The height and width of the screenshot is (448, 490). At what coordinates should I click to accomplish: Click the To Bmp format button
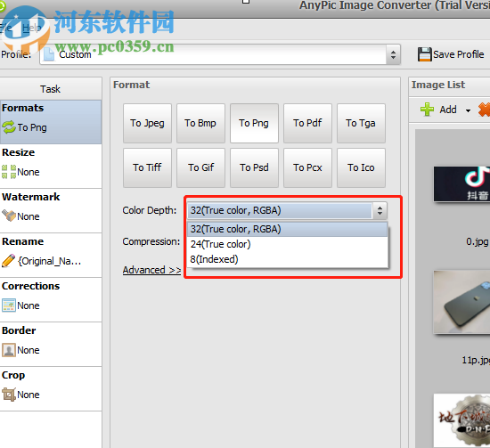200,123
